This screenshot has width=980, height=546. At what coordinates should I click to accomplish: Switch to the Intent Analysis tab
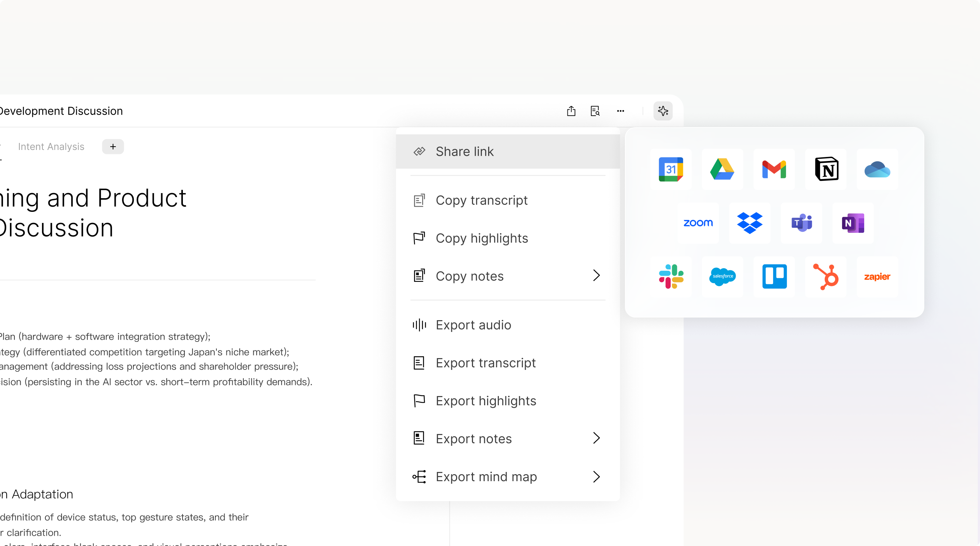tap(51, 147)
